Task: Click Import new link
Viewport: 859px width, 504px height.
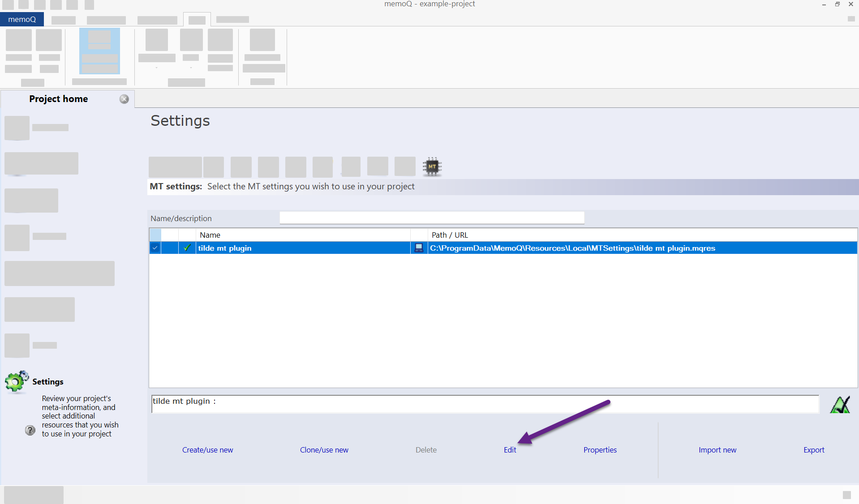Action: (717, 450)
